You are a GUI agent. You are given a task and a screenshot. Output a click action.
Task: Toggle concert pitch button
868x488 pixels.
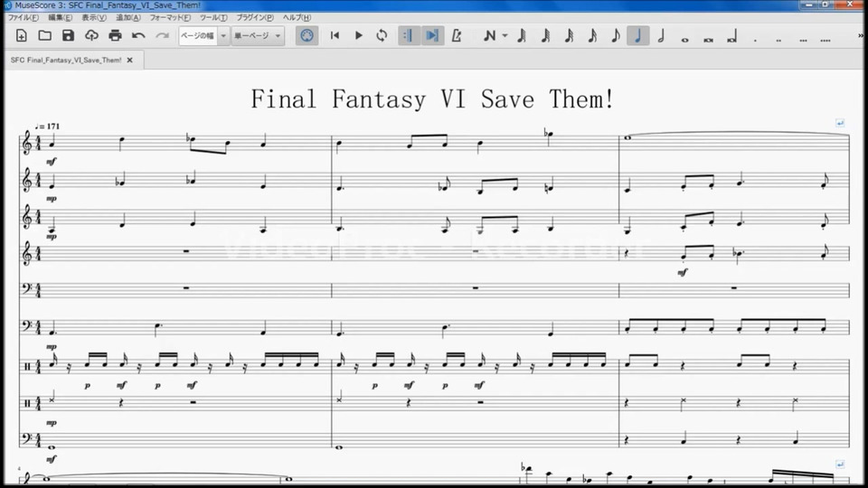(x=307, y=36)
